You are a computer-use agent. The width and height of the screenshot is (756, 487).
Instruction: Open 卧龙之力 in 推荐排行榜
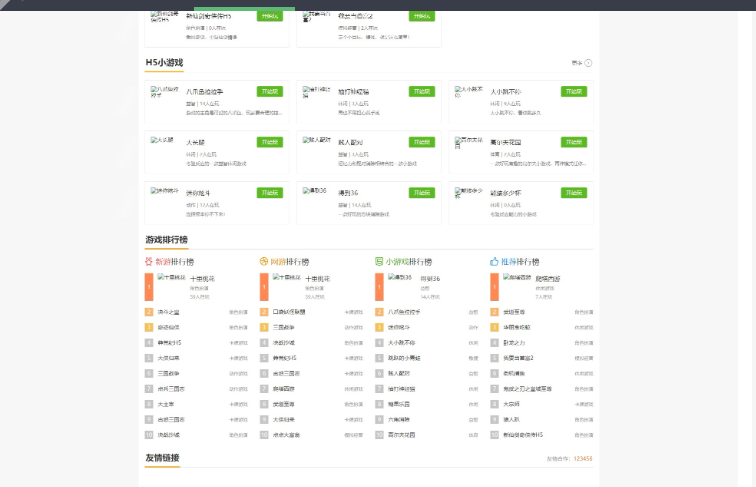click(x=514, y=342)
